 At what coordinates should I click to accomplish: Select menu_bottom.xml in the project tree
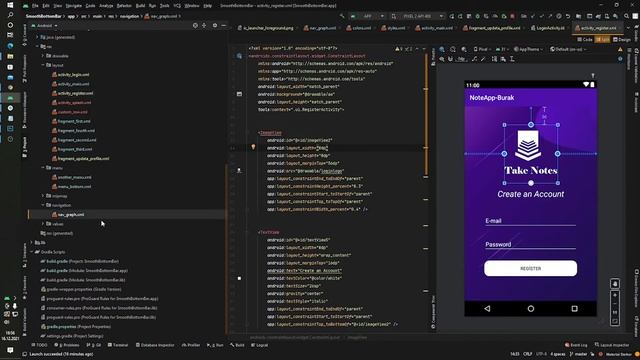point(74,187)
